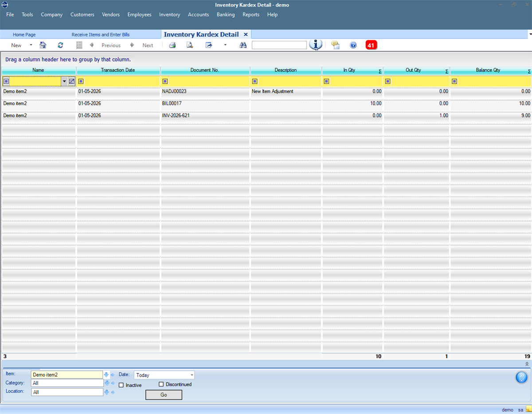The height and width of the screenshot is (414, 532).
Task: Click the binoculars Find icon
Action: pyautogui.click(x=243, y=45)
